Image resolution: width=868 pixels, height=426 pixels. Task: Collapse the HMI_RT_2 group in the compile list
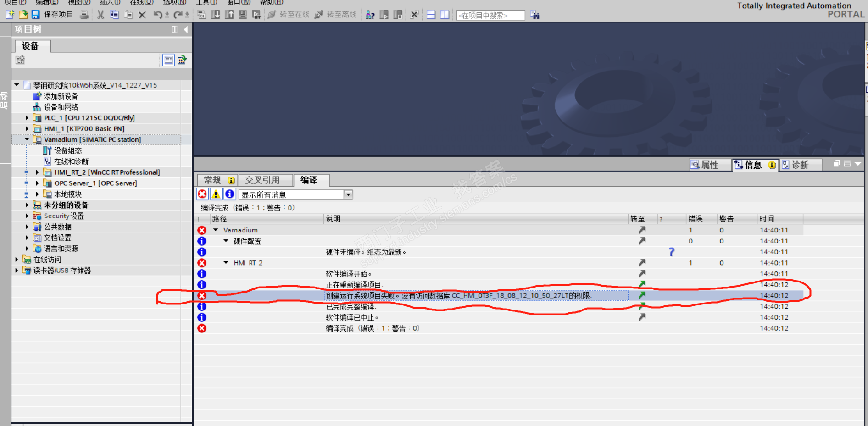pyautogui.click(x=226, y=263)
